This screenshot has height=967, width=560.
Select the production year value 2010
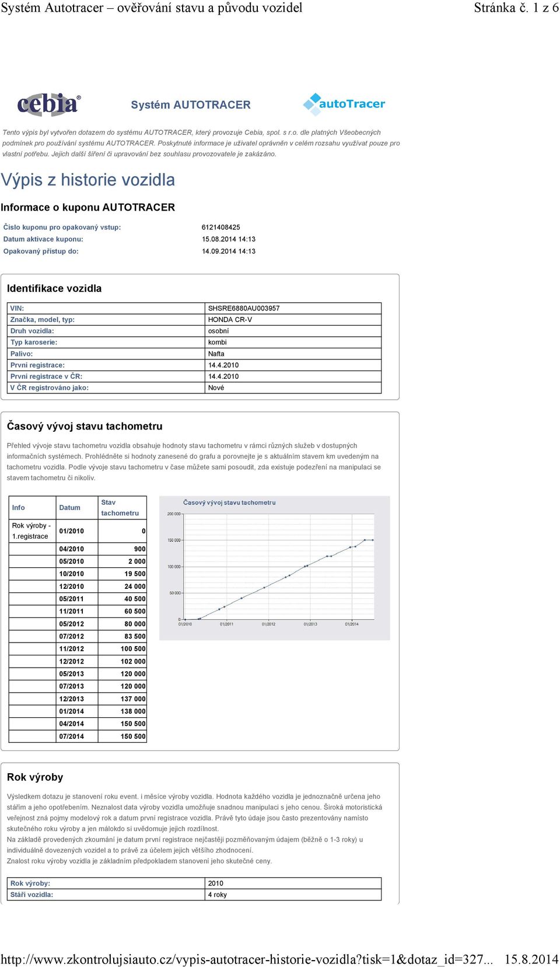click(216, 884)
